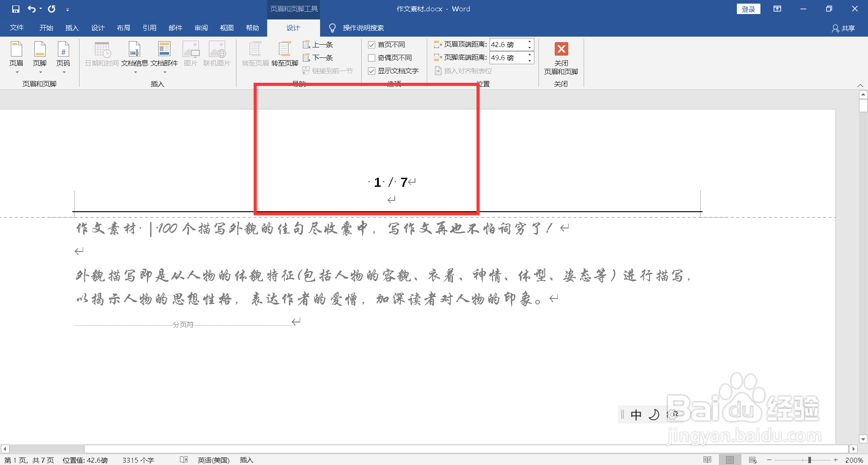Open ribbon display options icon
The height and width of the screenshot is (465, 868).
(777, 9)
